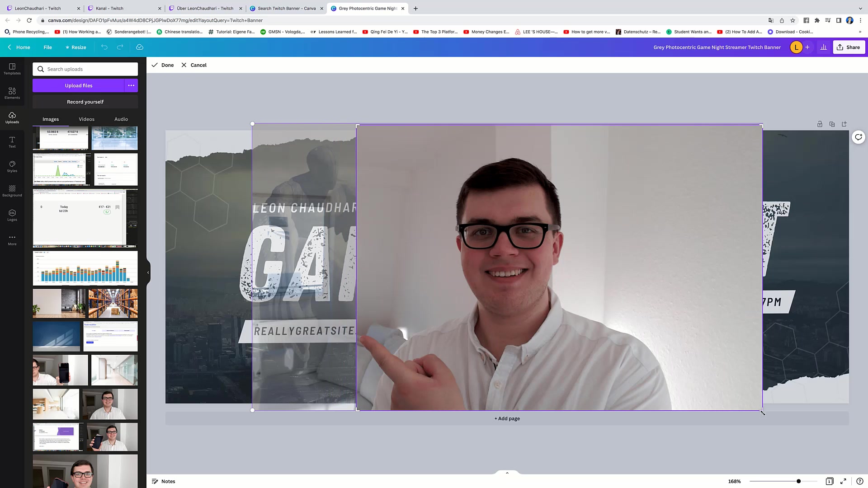Expand upload options three-dot menu
Screen dimensions: 868x488
tap(131, 85)
